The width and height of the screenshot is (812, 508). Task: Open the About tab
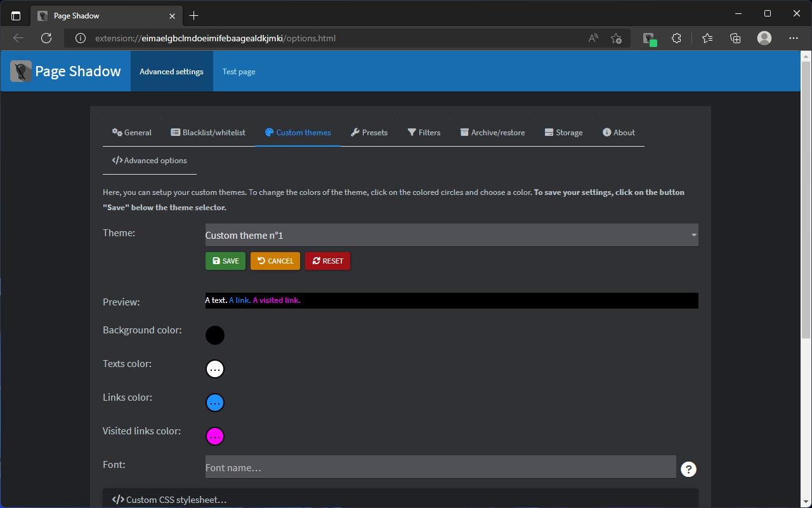(x=619, y=133)
